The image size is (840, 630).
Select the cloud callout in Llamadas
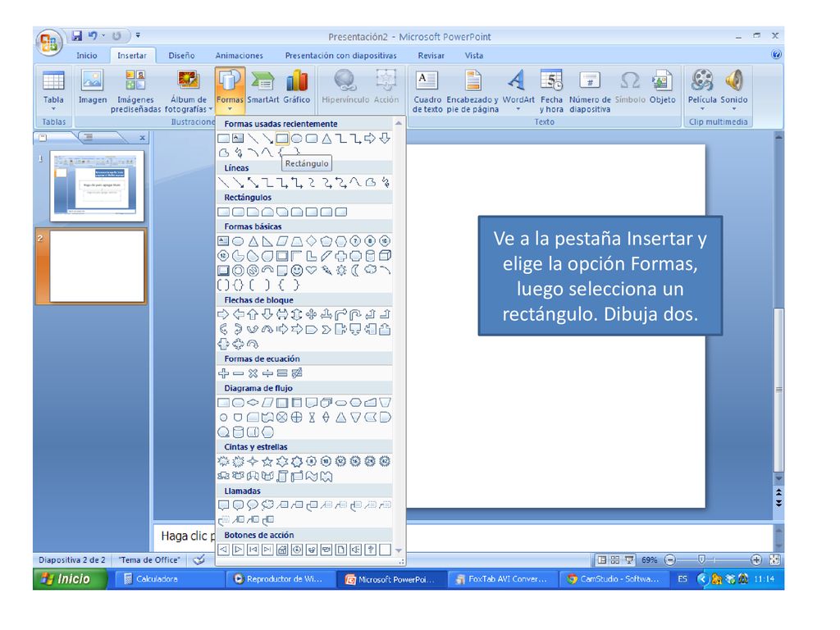click(267, 504)
